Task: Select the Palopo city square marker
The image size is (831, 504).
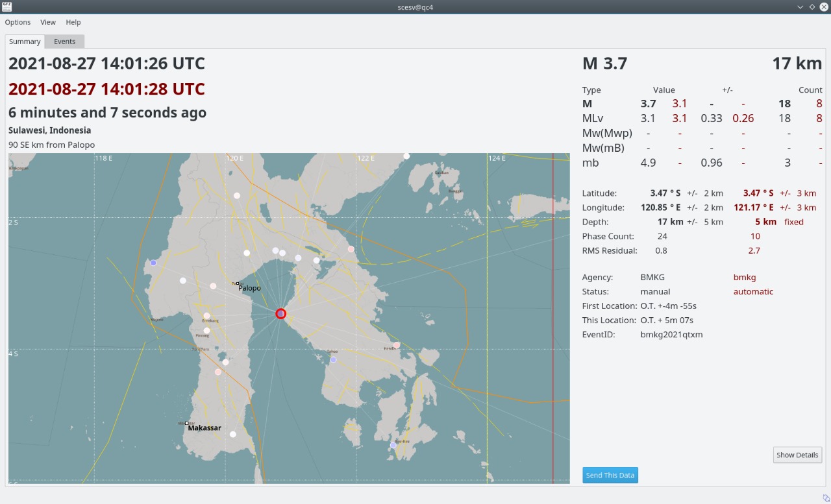Action: tap(238, 283)
